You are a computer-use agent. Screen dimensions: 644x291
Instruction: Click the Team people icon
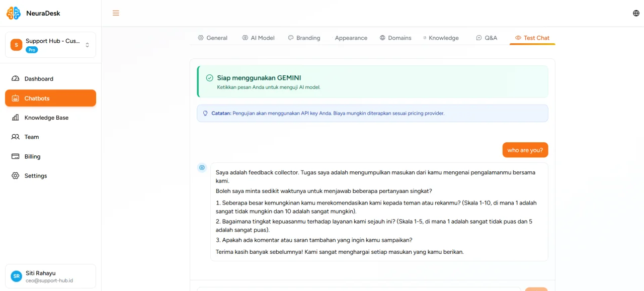pos(15,137)
